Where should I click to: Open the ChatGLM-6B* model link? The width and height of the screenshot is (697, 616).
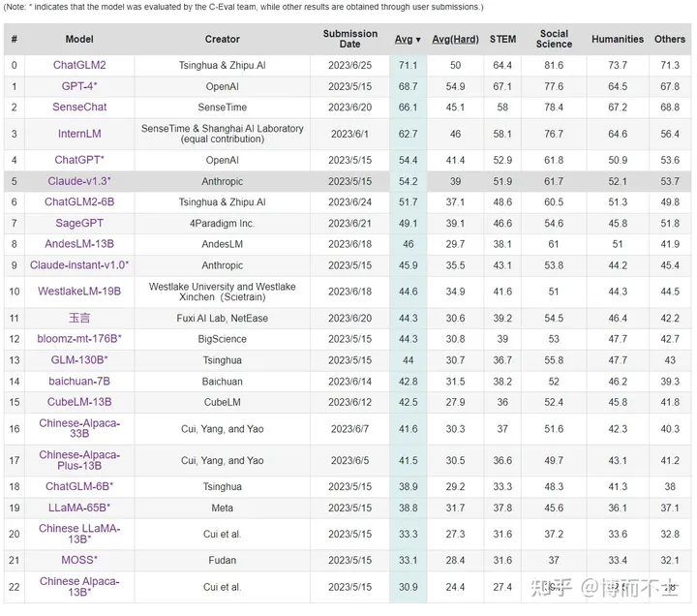79,486
